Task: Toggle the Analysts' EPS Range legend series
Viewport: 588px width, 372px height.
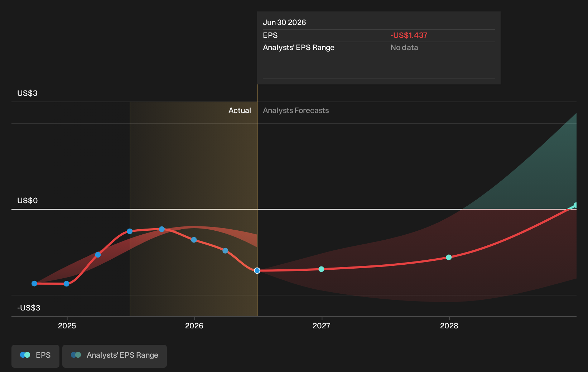Action: coord(115,356)
